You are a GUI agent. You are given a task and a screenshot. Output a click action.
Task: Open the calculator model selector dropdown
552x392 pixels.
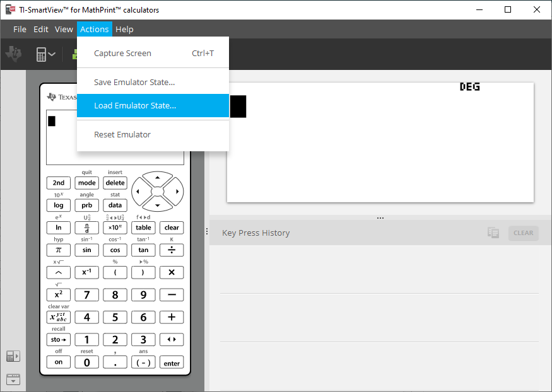(45, 55)
